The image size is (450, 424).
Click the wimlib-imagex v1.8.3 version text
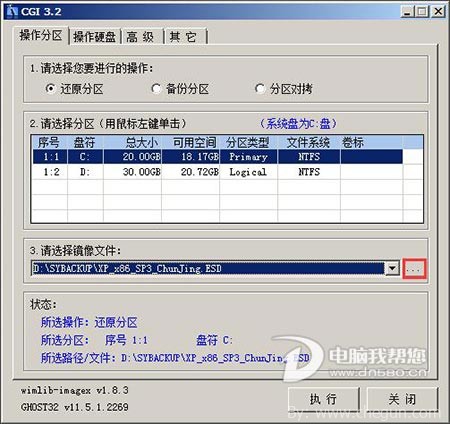click(75, 390)
